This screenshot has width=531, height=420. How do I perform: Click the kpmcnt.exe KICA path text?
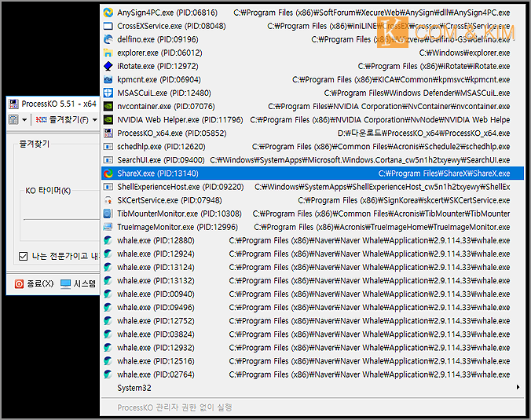401,79
